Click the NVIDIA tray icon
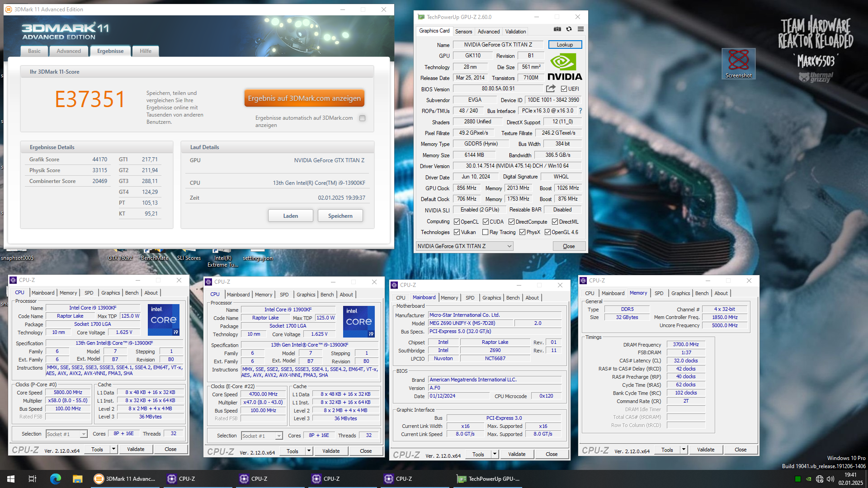This screenshot has height=488, width=868. [808, 479]
